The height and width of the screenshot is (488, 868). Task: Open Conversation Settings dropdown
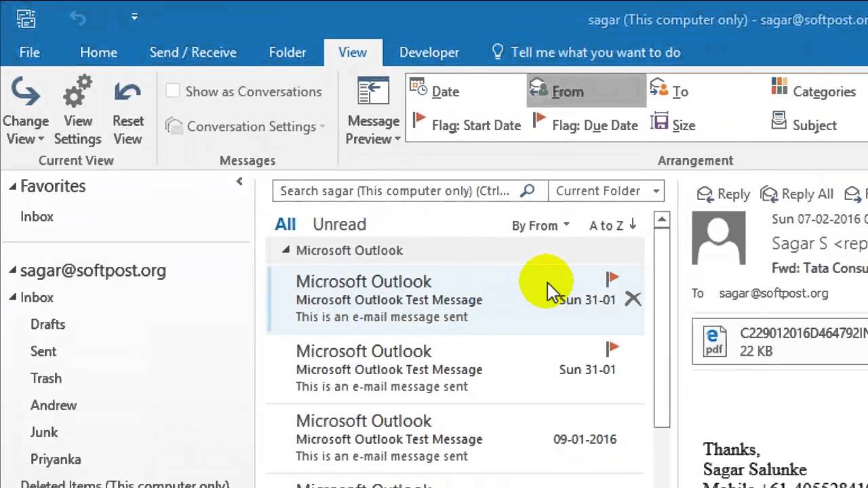click(245, 126)
